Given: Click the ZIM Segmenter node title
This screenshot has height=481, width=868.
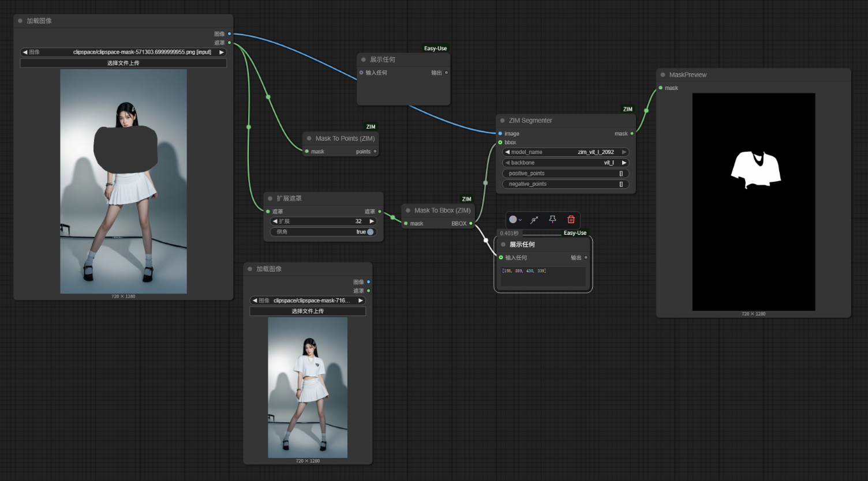Looking at the screenshot, I should [530, 121].
